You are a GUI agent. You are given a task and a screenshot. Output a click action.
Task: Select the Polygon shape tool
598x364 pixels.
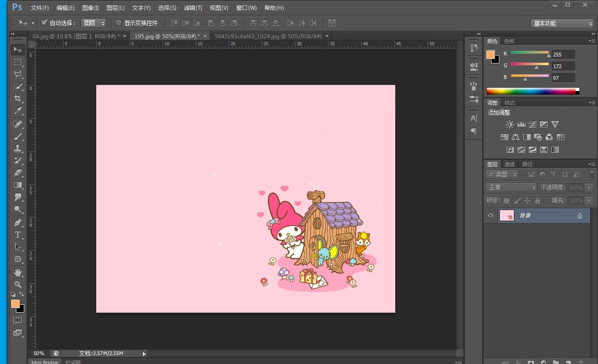pos(18,259)
